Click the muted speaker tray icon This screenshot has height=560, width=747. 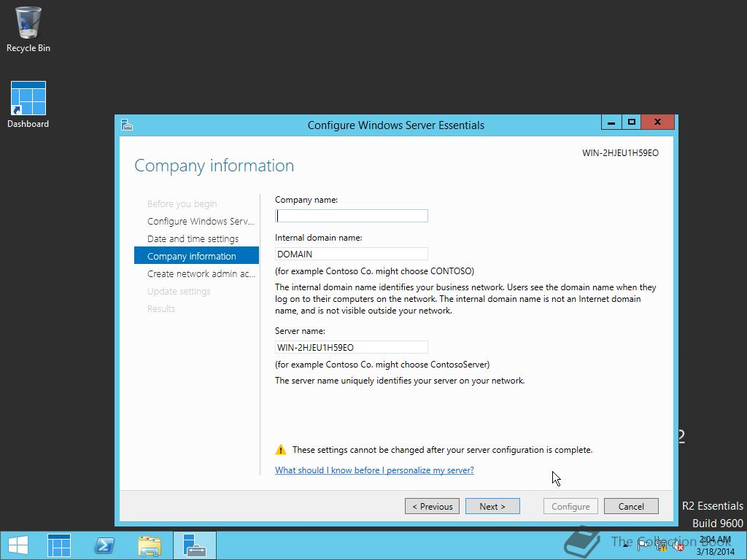click(678, 546)
